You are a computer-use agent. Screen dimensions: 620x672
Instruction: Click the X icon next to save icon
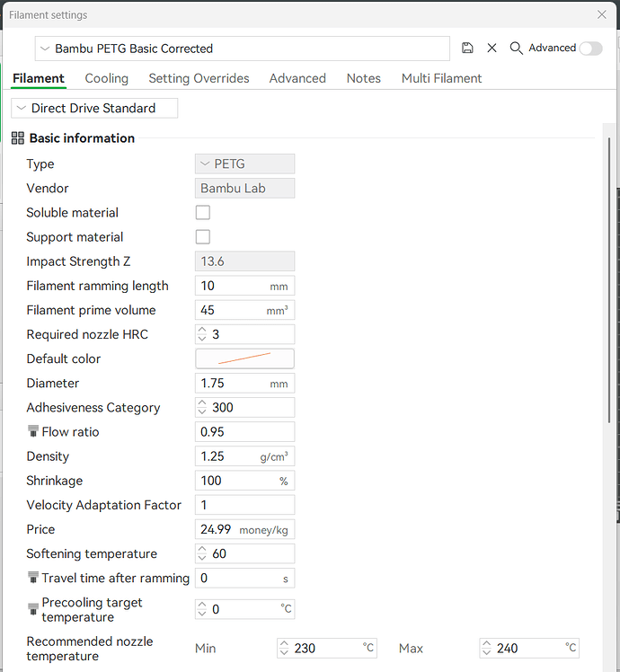492,48
